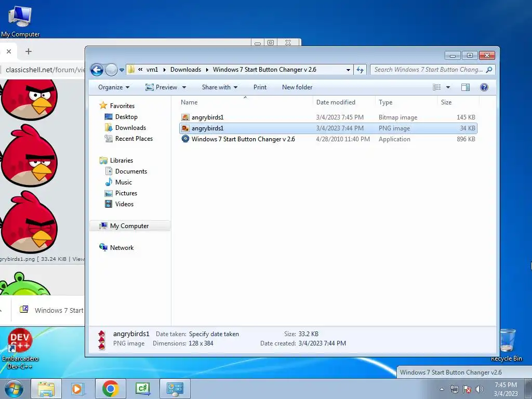Open the Embarcadero Dev-C++ desktop shortcut
This screenshot has width=532, height=399.
point(20,349)
